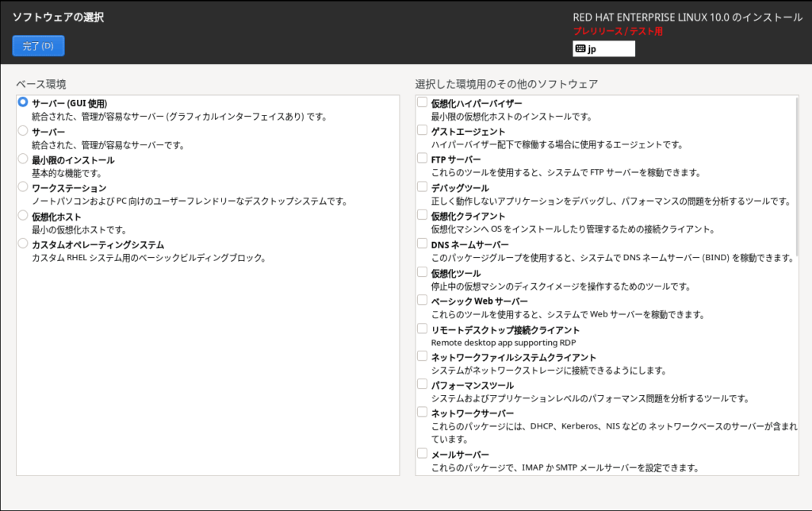Enable 仮想化クライアント checkbox
Screen dimensions: 812x511
(x=422, y=215)
